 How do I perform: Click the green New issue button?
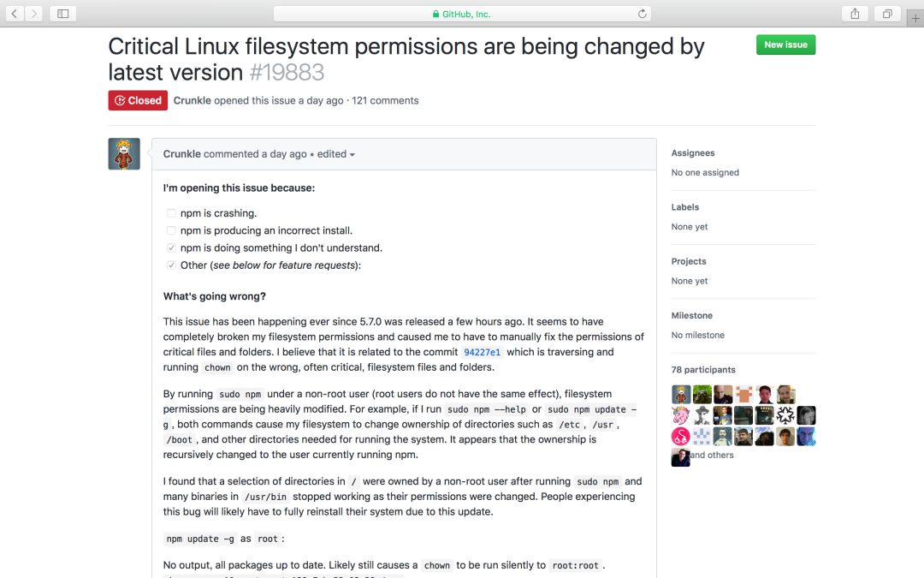(x=785, y=45)
